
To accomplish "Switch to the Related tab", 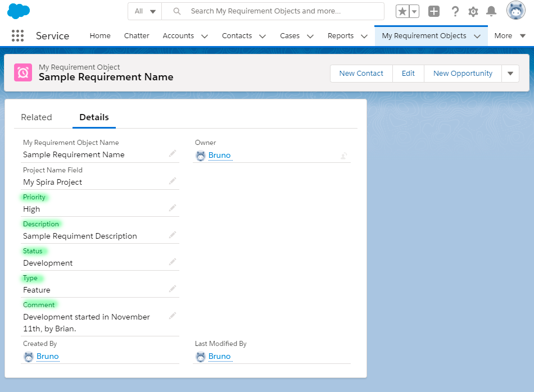I will tap(37, 117).
